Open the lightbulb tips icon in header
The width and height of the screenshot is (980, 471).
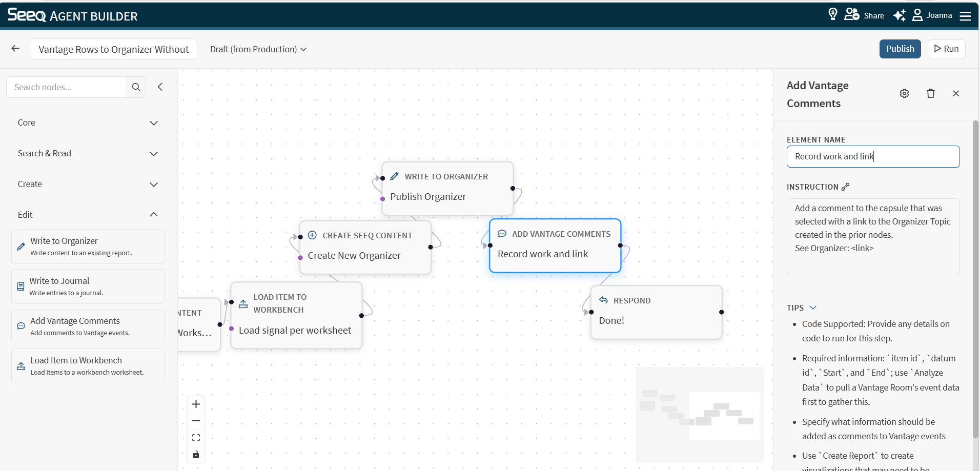[x=833, y=14]
